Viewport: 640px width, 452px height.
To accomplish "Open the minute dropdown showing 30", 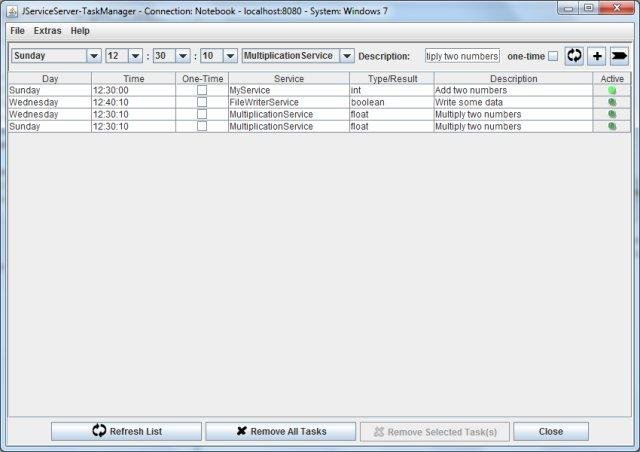I will coord(171,56).
